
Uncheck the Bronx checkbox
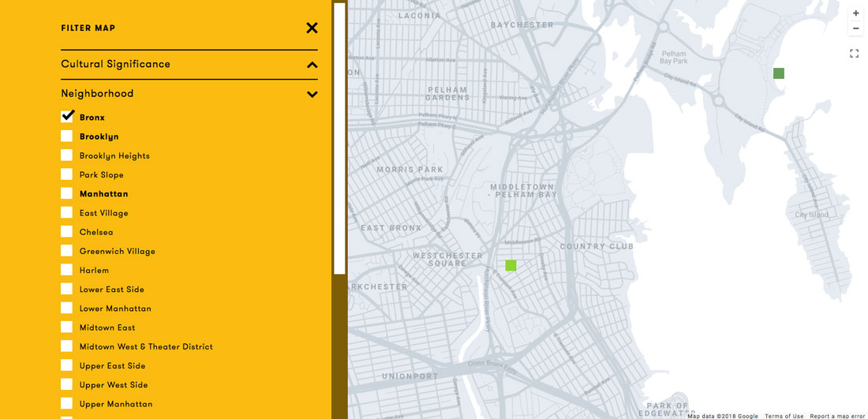(67, 117)
